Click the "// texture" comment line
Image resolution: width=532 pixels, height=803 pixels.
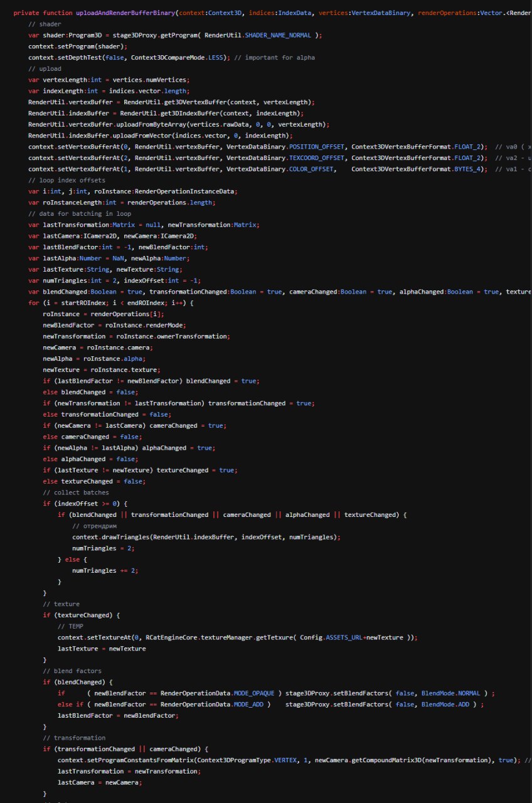click(x=61, y=604)
